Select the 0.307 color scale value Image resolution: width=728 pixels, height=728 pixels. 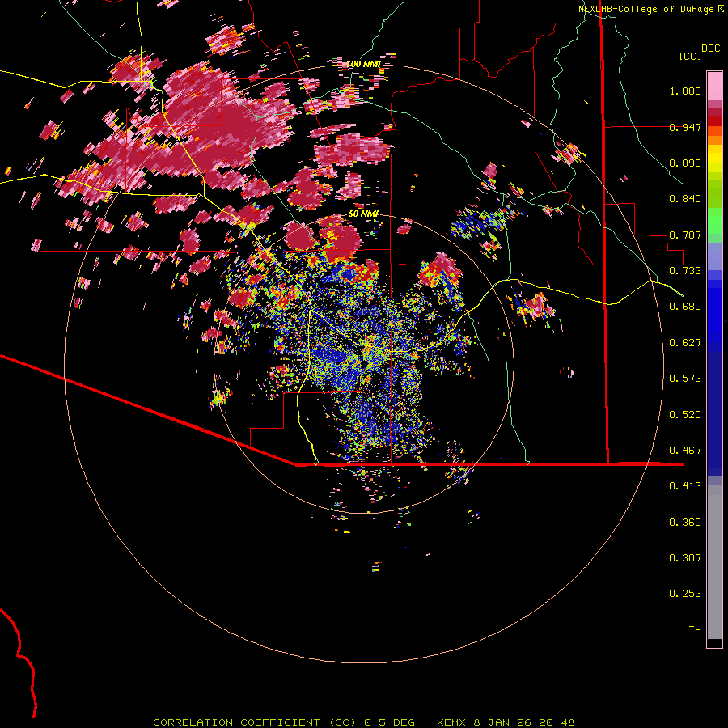point(685,558)
